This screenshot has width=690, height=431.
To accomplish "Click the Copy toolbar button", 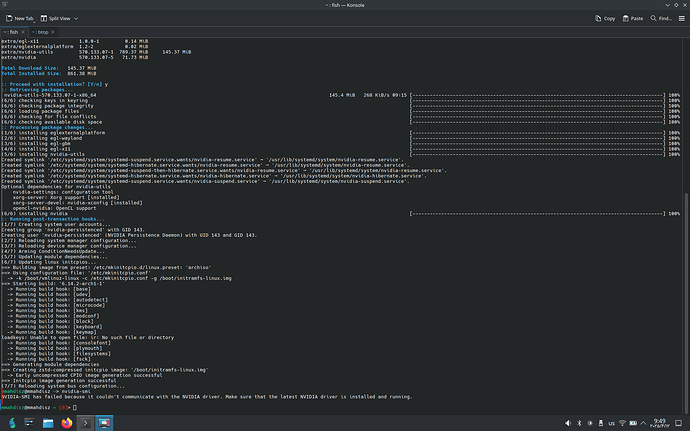I will point(605,18).
